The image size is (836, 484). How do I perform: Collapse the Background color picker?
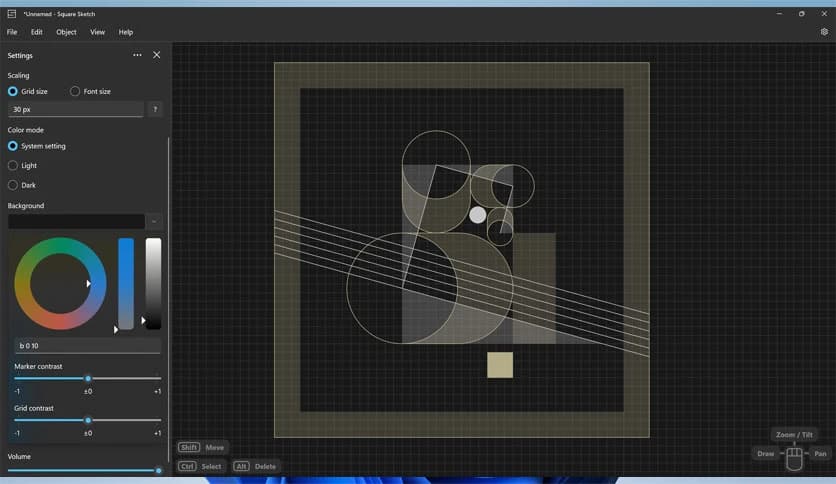click(154, 221)
